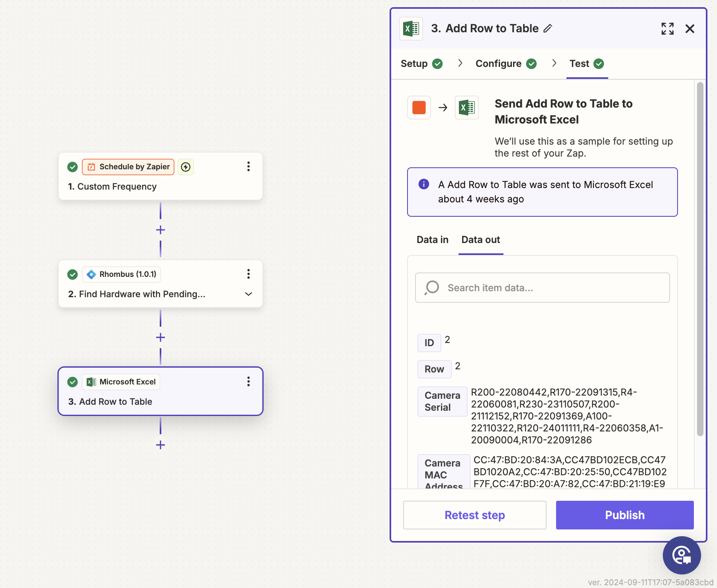Click the Schedule by Zapier badge
This screenshot has width=717, height=588.
pyautogui.click(x=128, y=167)
